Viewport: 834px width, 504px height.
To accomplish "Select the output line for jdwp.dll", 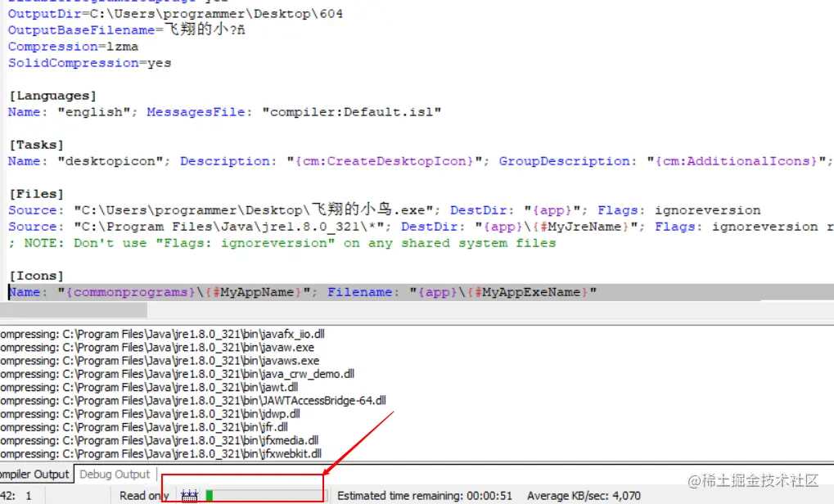I will [150, 414].
